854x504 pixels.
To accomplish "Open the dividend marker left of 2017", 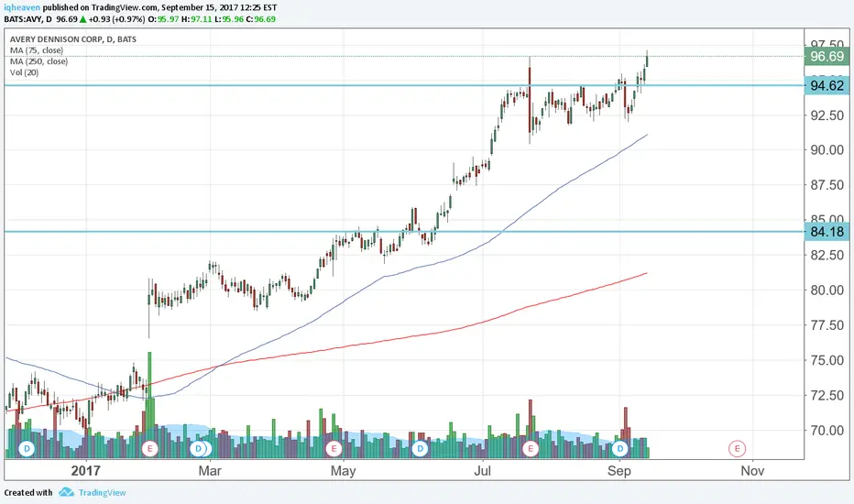I will 27,449.
